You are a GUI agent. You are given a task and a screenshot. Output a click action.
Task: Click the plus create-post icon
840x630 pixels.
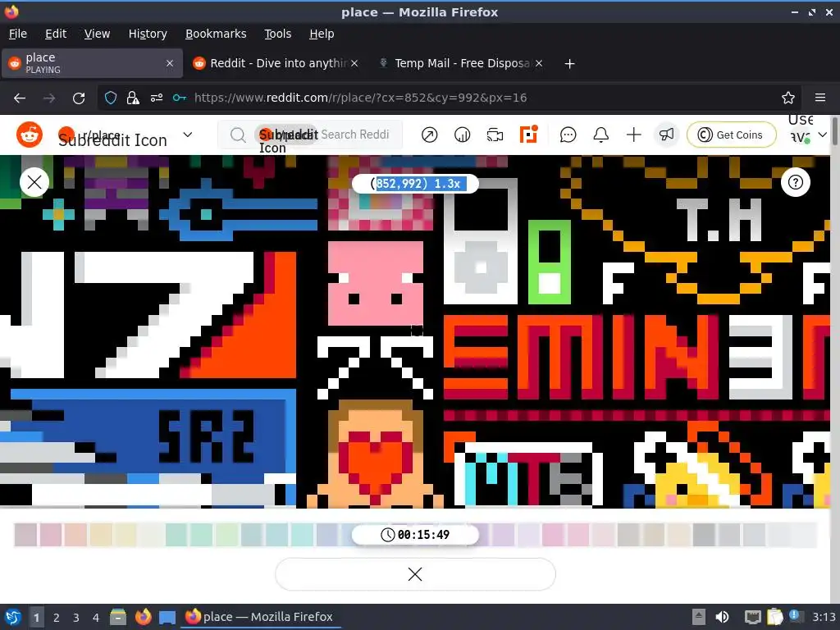point(634,135)
